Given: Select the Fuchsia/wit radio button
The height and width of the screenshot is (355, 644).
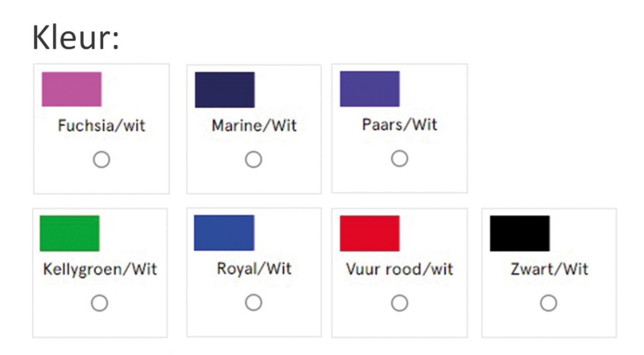Looking at the screenshot, I should pyautogui.click(x=101, y=160).
